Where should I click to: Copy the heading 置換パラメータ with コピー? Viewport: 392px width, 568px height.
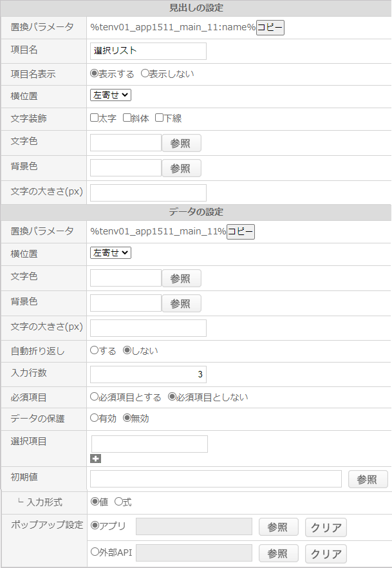pyautogui.click(x=270, y=28)
